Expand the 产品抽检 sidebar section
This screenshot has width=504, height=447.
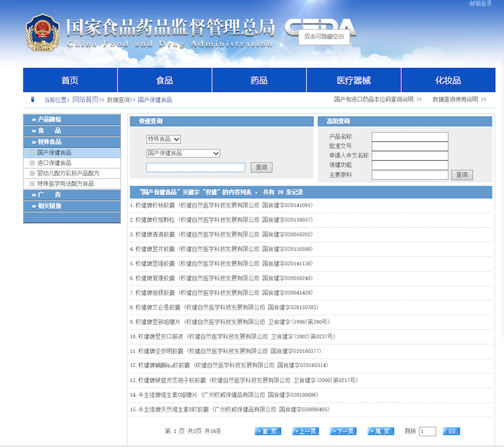(x=72, y=119)
